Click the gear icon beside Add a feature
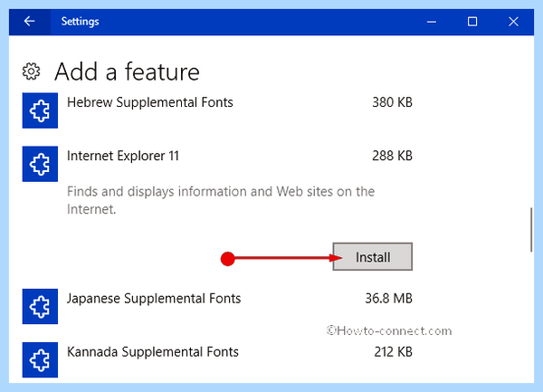The width and height of the screenshot is (543, 392). [x=31, y=72]
